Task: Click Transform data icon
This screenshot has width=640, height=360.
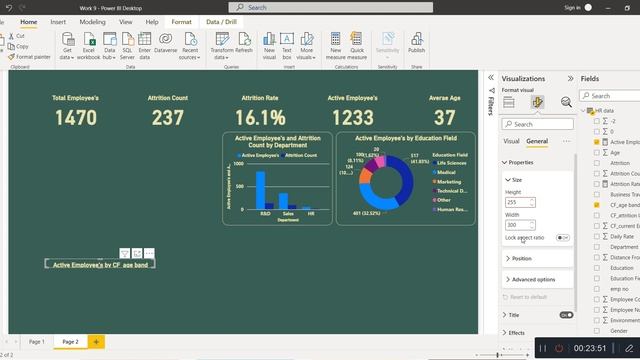Action: (x=222, y=39)
